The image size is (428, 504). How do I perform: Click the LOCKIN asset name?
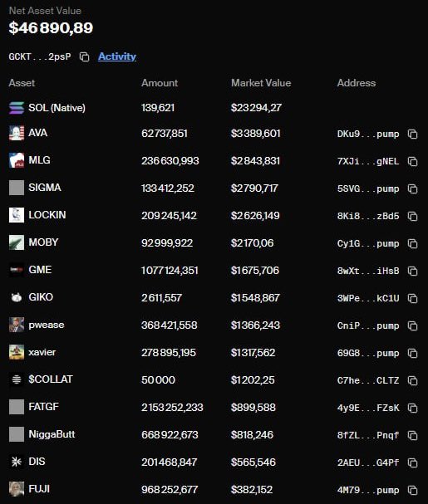[47, 215]
